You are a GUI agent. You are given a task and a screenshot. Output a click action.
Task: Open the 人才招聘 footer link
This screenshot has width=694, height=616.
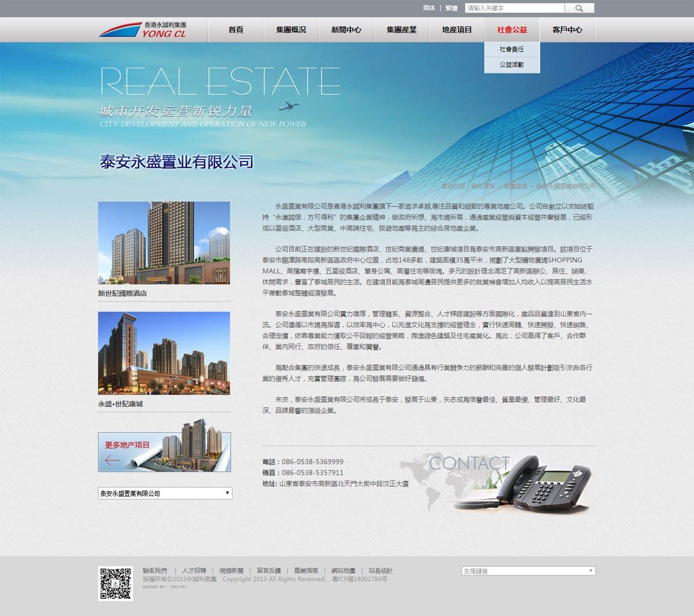[x=194, y=570]
